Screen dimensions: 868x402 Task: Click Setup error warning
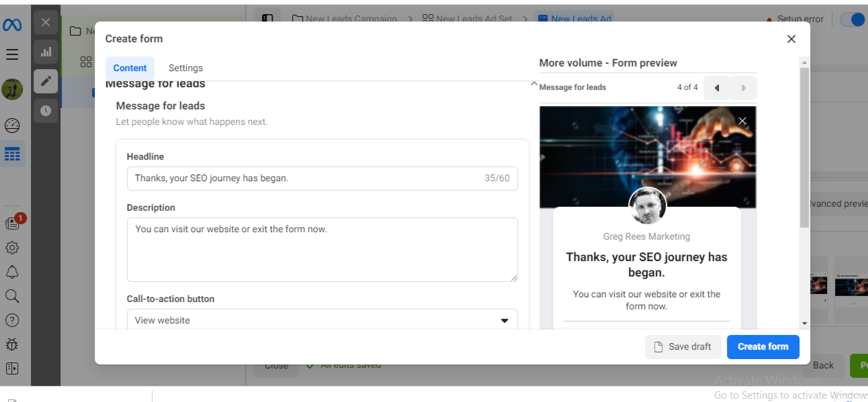(795, 19)
